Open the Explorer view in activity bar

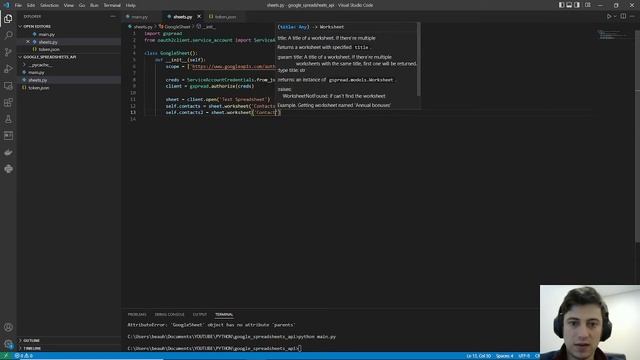[8, 19]
